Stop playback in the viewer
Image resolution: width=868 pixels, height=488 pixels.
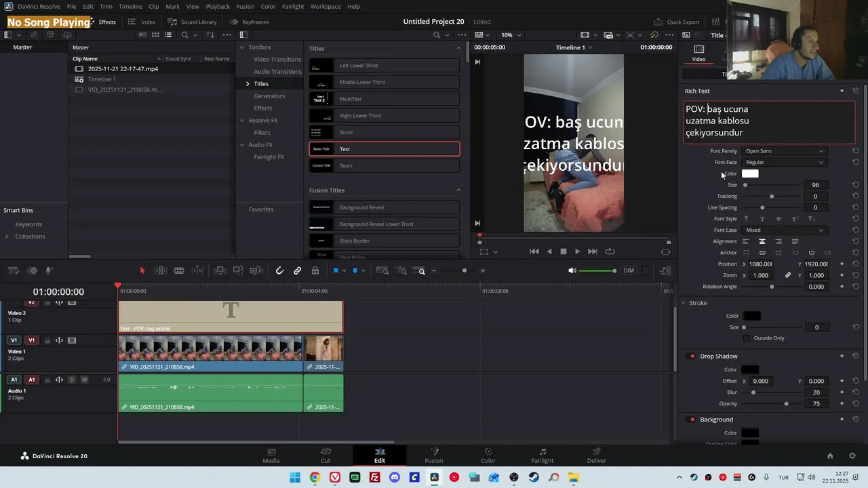tap(563, 251)
